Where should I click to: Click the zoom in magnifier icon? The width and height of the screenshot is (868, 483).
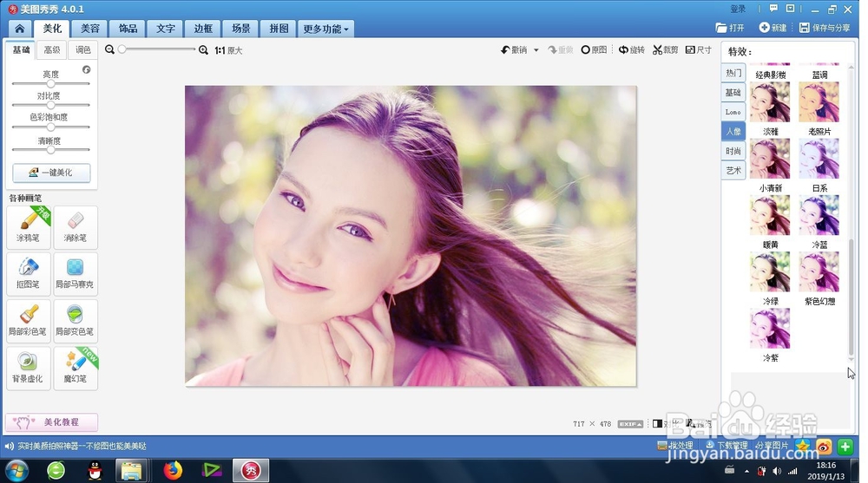point(204,50)
